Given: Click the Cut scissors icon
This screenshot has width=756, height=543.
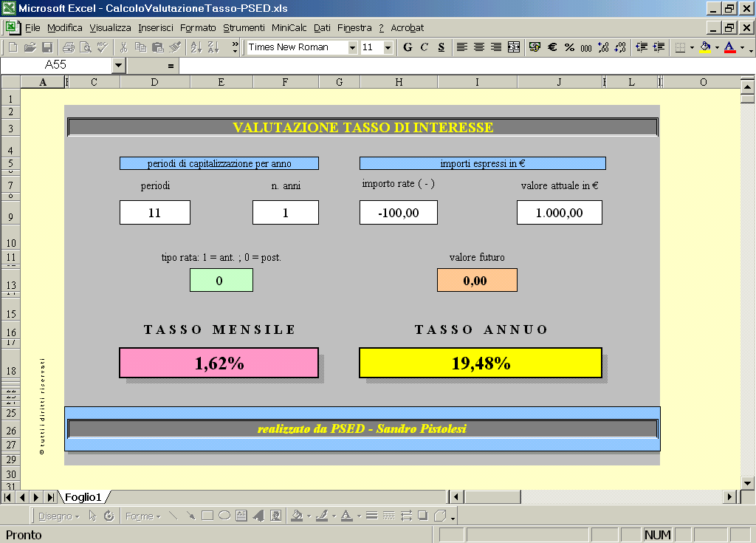Looking at the screenshot, I should click(x=123, y=47).
